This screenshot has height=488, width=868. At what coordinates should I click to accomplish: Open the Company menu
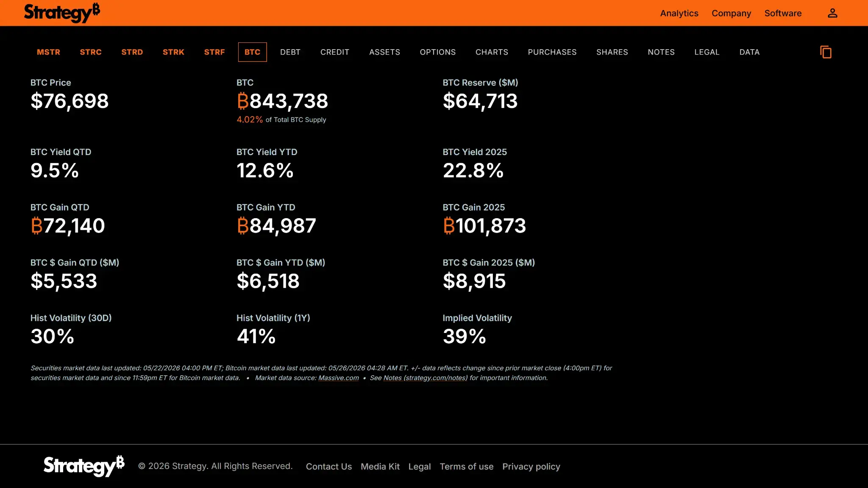tap(731, 13)
